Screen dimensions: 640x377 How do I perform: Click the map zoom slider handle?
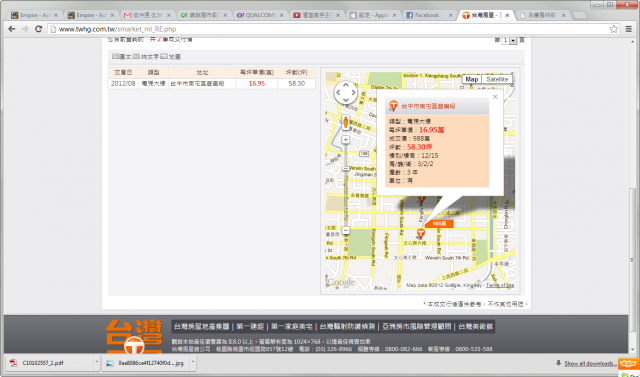point(346,169)
